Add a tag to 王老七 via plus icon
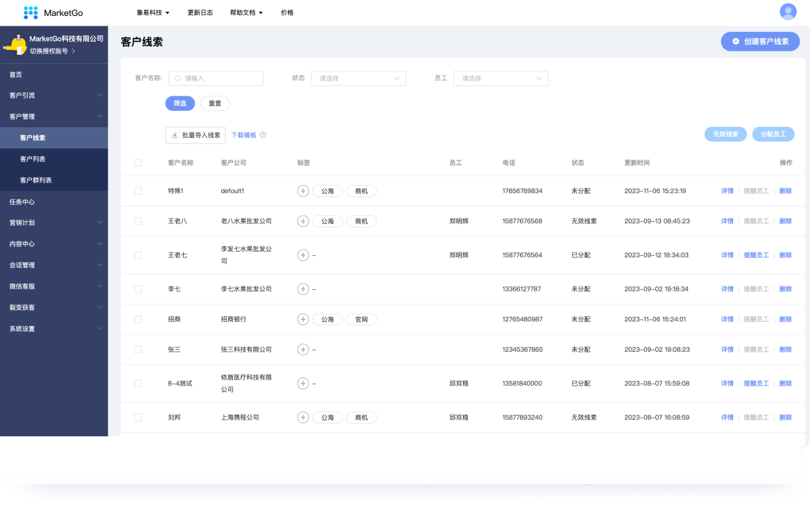Image resolution: width=812 pixels, height=505 pixels. tap(303, 255)
